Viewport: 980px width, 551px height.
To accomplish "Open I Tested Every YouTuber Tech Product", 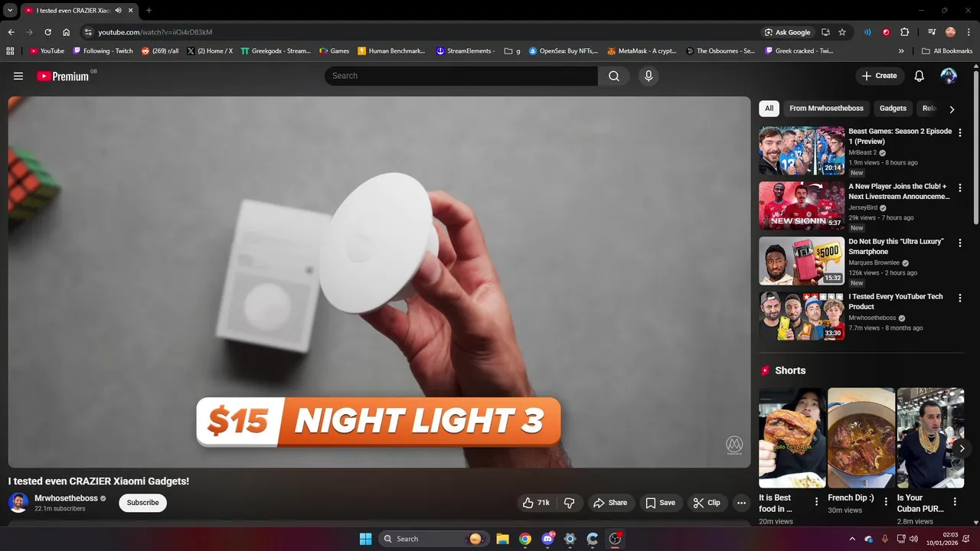I will pos(895,302).
